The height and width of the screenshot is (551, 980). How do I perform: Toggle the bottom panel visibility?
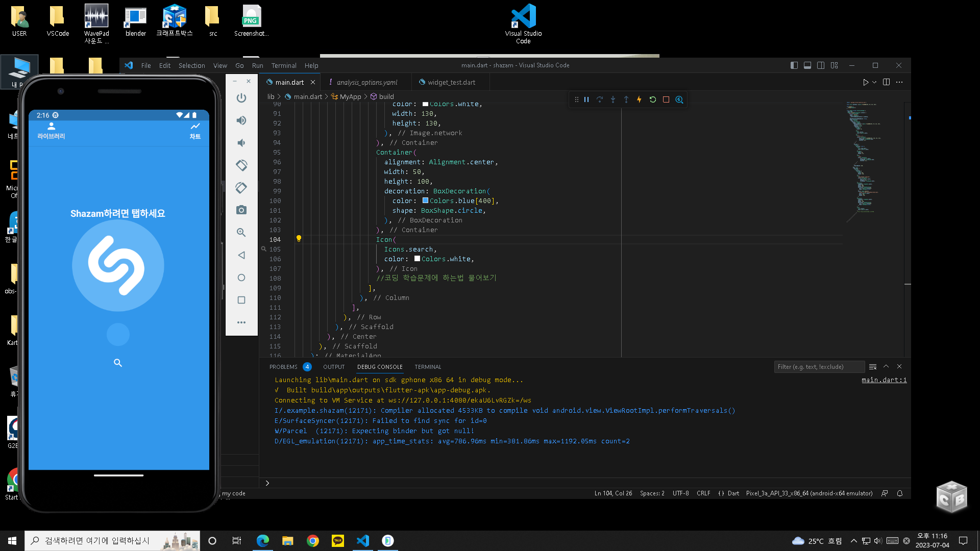click(807, 65)
